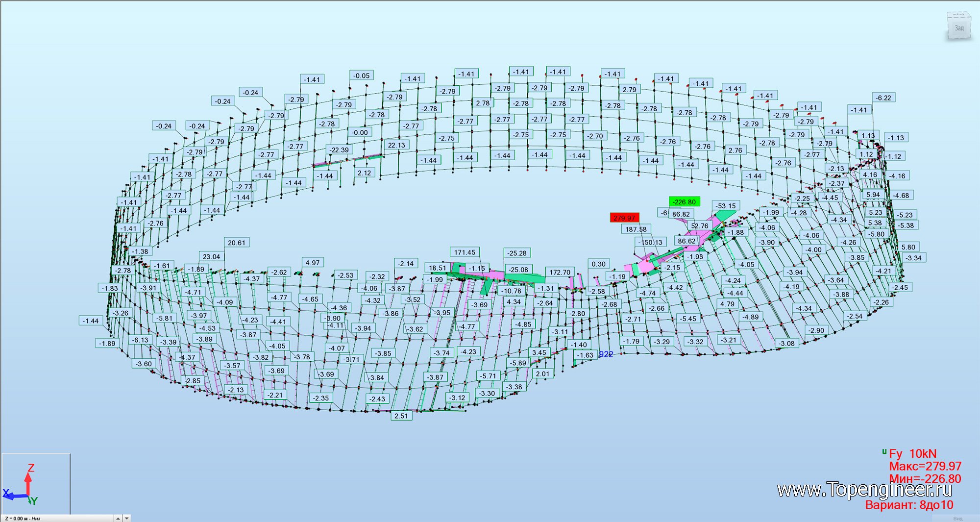Viewport: 980px width, 522px height.
Task: Click the 'Зад' face of the view cube
Action: [x=958, y=28]
